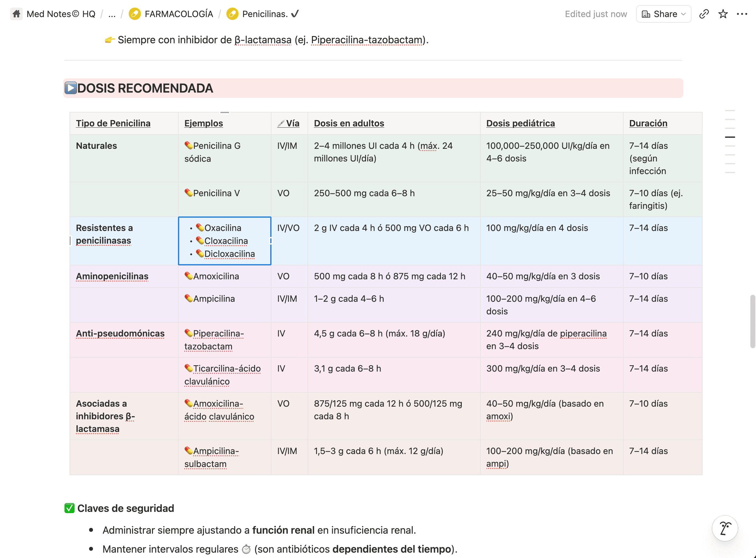Click the Ejemplos column drag handle
Viewport: 756px width, 558px height.
tap(225, 112)
